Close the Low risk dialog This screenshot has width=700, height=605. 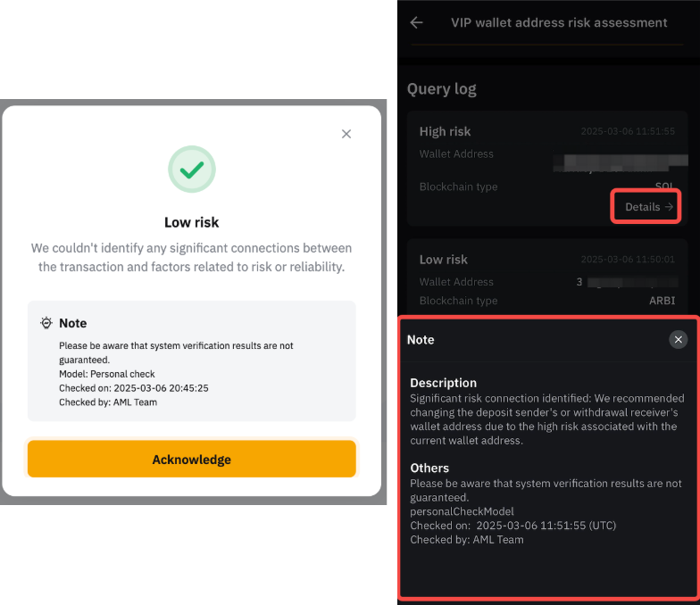[346, 134]
